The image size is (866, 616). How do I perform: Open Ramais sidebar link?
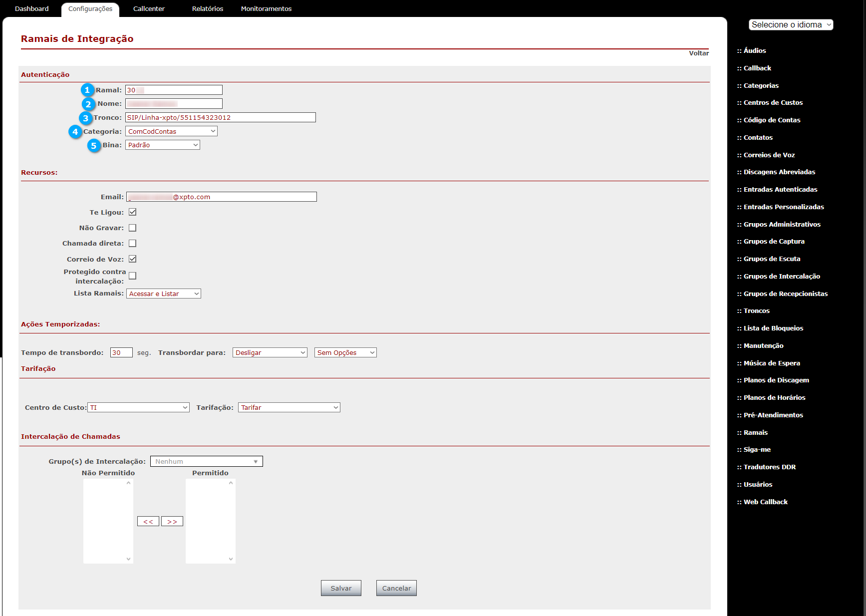755,432
